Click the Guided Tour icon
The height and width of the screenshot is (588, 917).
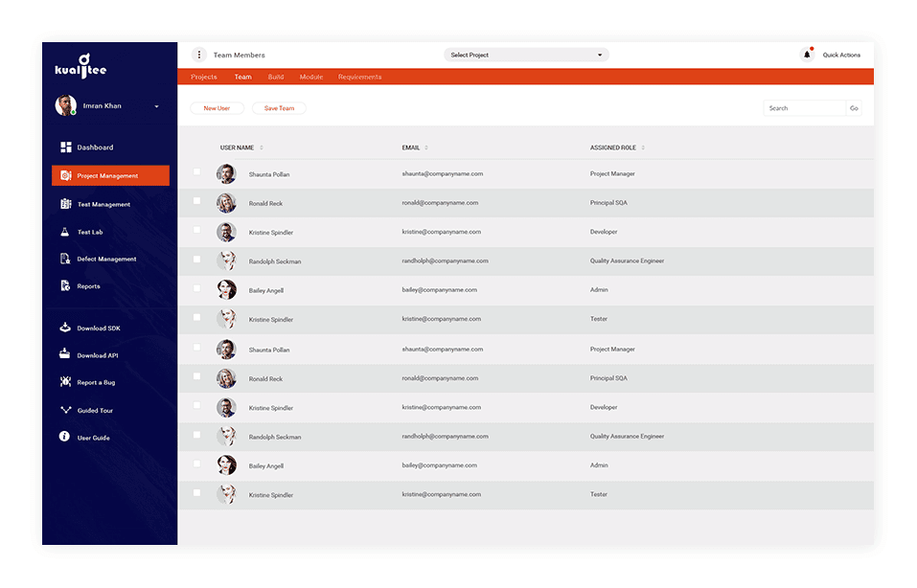click(x=65, y=410)
